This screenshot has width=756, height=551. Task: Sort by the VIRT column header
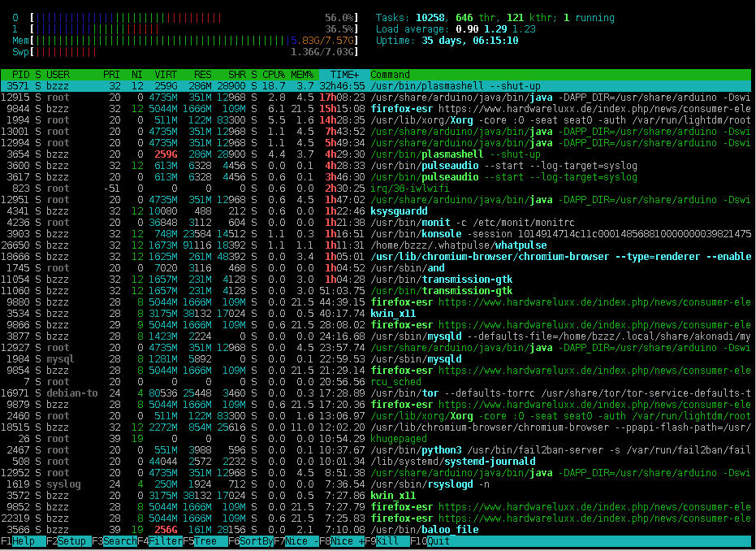pos(166,75)
